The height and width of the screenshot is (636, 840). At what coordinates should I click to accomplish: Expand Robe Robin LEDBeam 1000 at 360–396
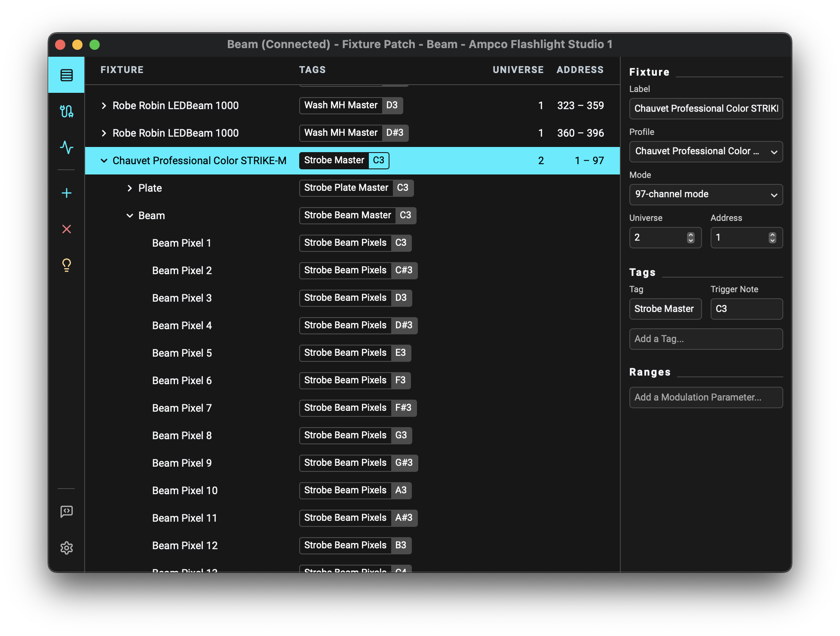pyautogui.click(x=104, y=133)
